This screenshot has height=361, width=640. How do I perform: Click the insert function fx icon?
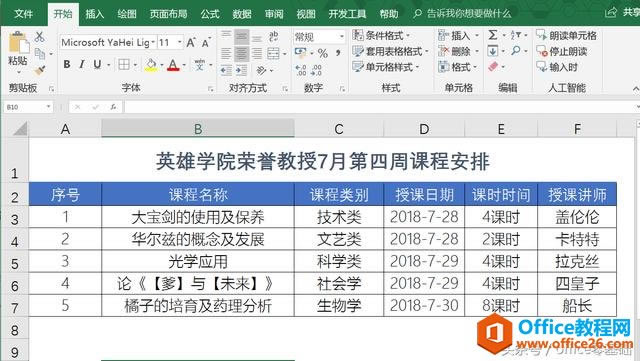[x=113, y=107]
